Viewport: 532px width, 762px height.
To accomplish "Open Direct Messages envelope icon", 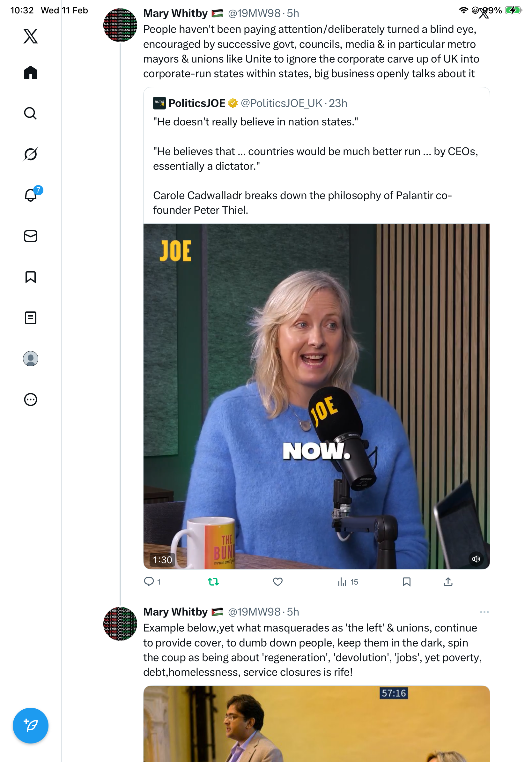I will pyautogui.click(x=31, y=236).
